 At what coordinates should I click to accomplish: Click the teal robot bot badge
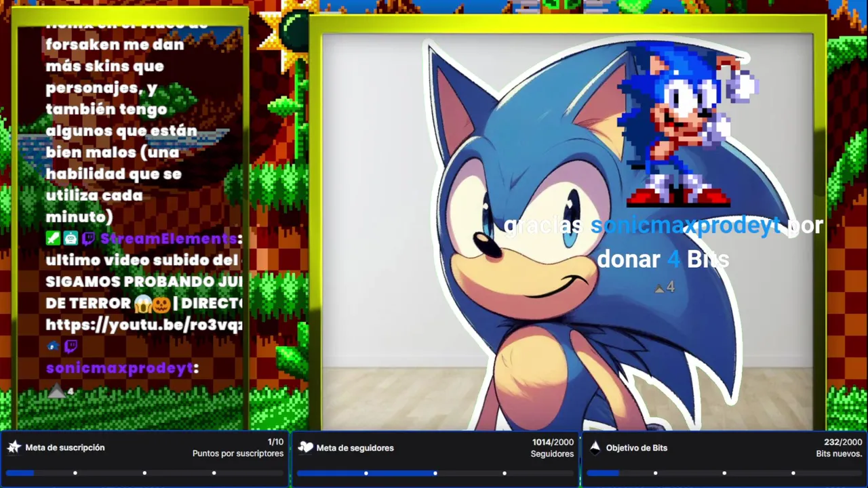[71, 238]
